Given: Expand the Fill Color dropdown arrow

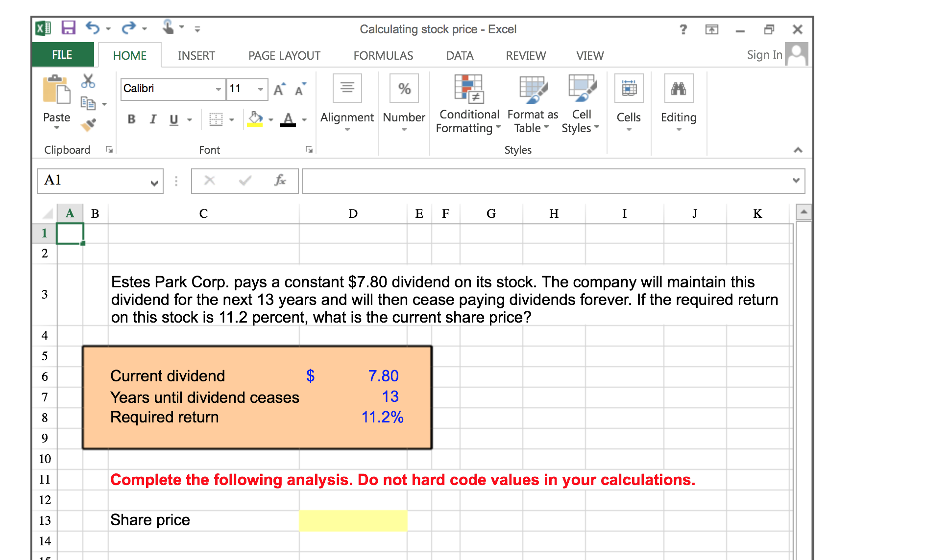Looking at the screenshot, I should (271, 119).
